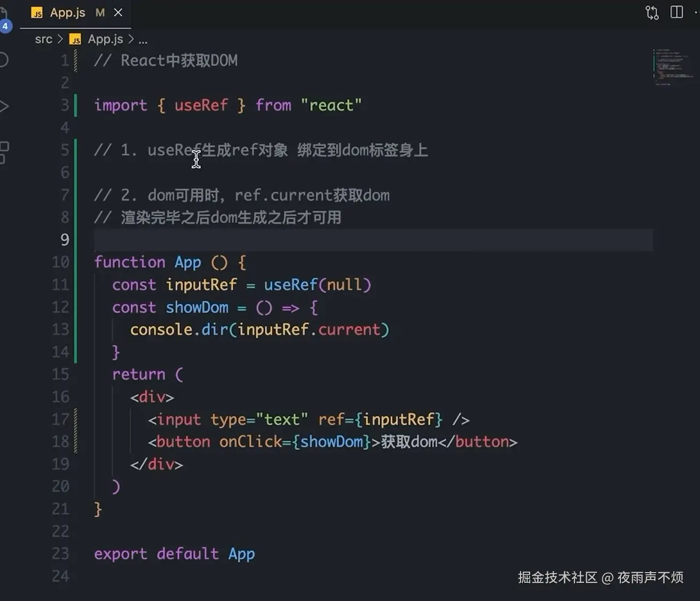Screen dimensions: 700x601
Task: Open the Extensions sidebar icon
Action: pyautogui.click(x=4, y=152)
